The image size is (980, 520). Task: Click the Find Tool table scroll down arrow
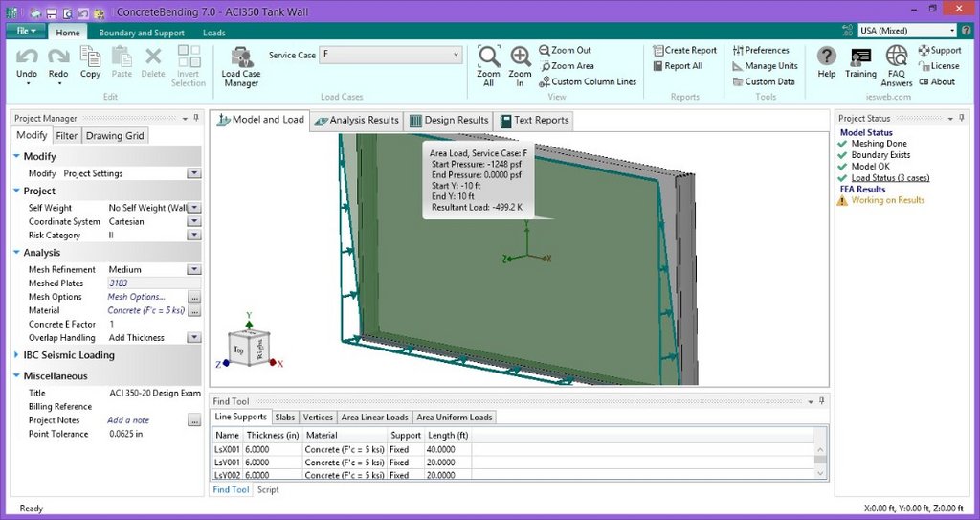pyautogui.click(x=821, y=474)
